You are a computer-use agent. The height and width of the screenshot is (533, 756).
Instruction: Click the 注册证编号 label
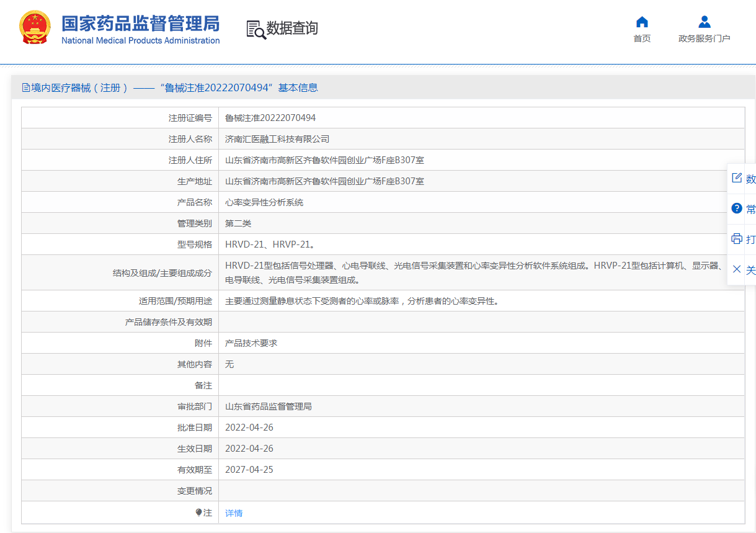[x=190, y=118]
